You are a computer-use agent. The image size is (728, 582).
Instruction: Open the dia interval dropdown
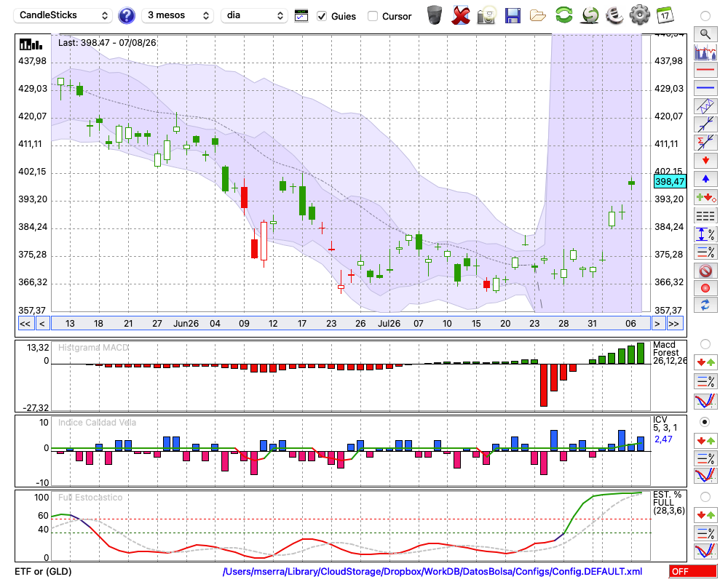pyautogui.click(x=254, y=15)
